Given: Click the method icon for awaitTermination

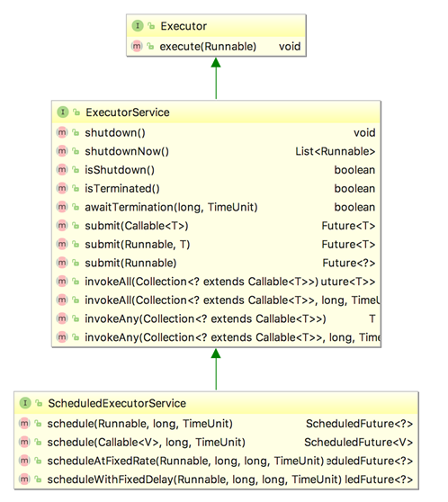Looking at the screenshot, I should pos(62,207).
